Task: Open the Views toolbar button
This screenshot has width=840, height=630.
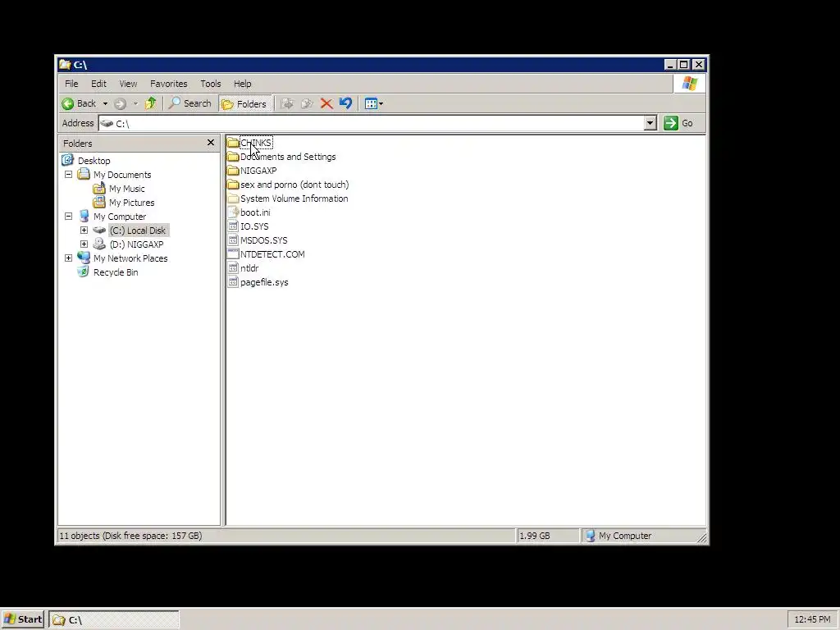Action: pyautogui.click(x=373, y=103)
